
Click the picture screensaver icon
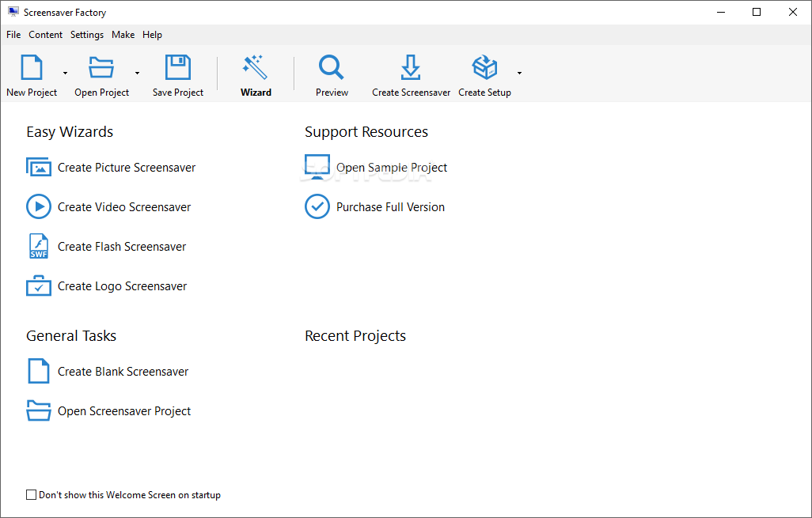(39, 167)
